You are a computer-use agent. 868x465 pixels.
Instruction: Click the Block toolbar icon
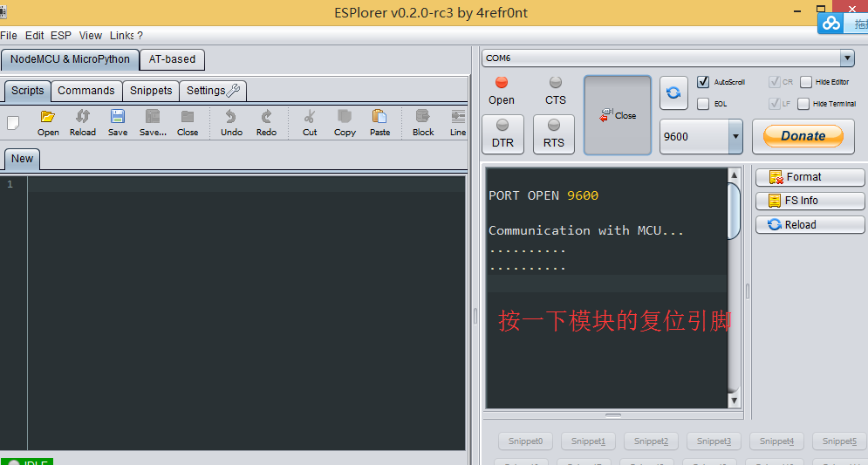point(423,123)
